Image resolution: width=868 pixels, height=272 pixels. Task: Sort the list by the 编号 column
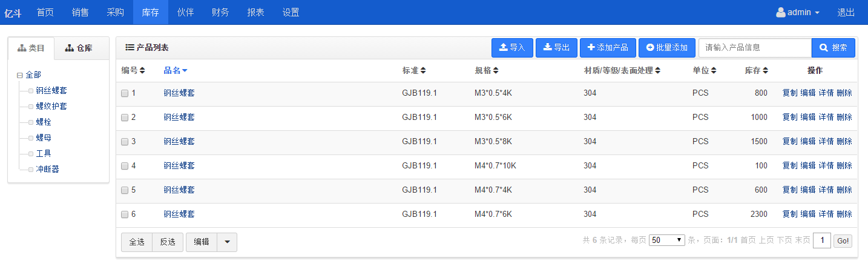point(133,70)
